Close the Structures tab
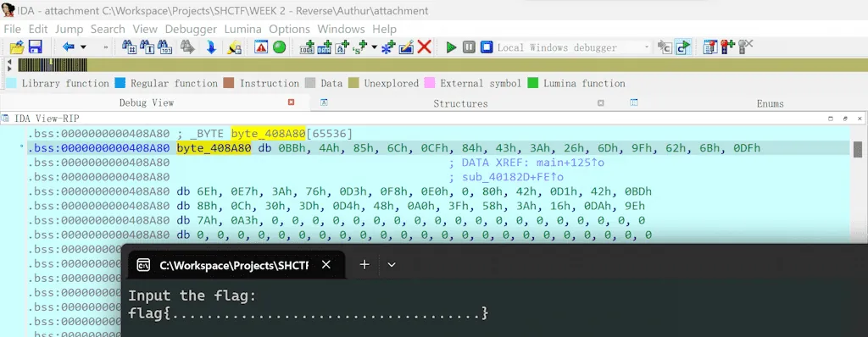Image resolution: width=868 pixels, height=337 pixels. coord(601,103)
